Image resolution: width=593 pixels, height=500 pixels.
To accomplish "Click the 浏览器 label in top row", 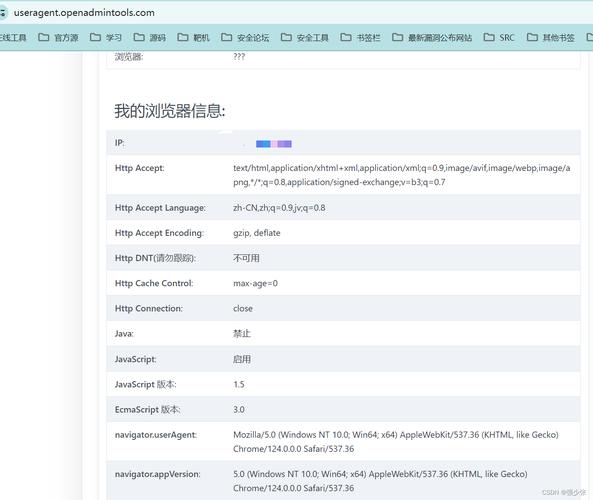I will pos(129,57).
